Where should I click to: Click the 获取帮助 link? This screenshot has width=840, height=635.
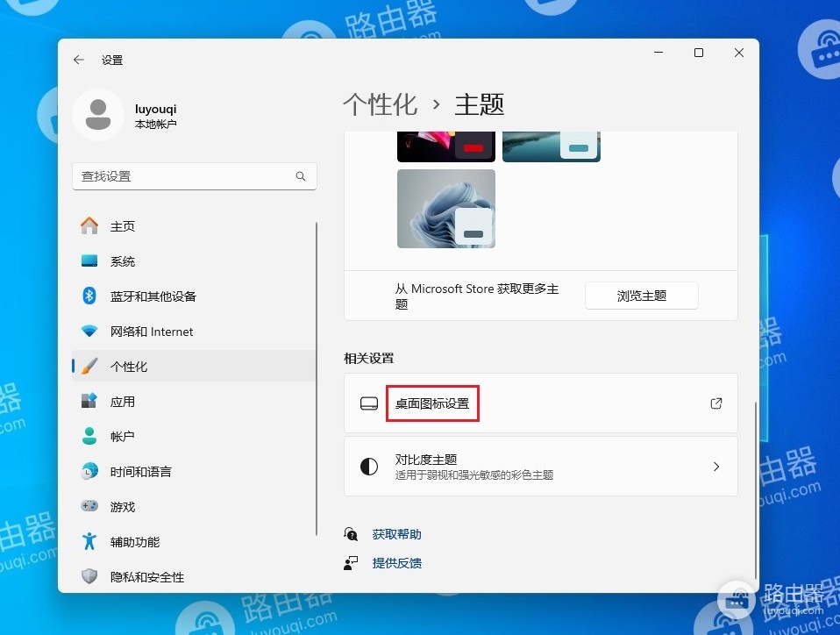[396, 534]
